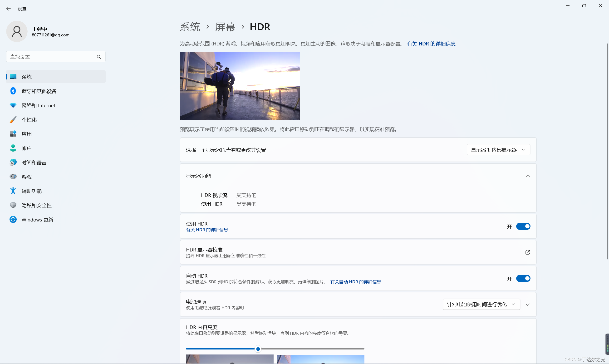This screenshot has height=364, width=609.
Task: Restore down the settings window
Action: point(584,6)
